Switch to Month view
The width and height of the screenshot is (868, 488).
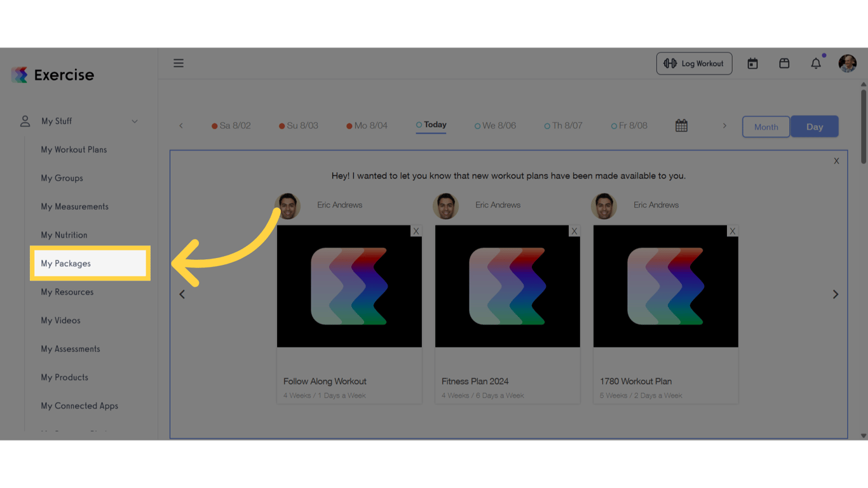tap(766, 126)
